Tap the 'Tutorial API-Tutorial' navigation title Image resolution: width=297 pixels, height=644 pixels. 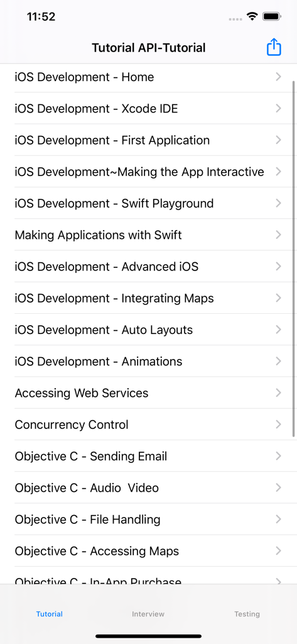(x=148, y=48)
